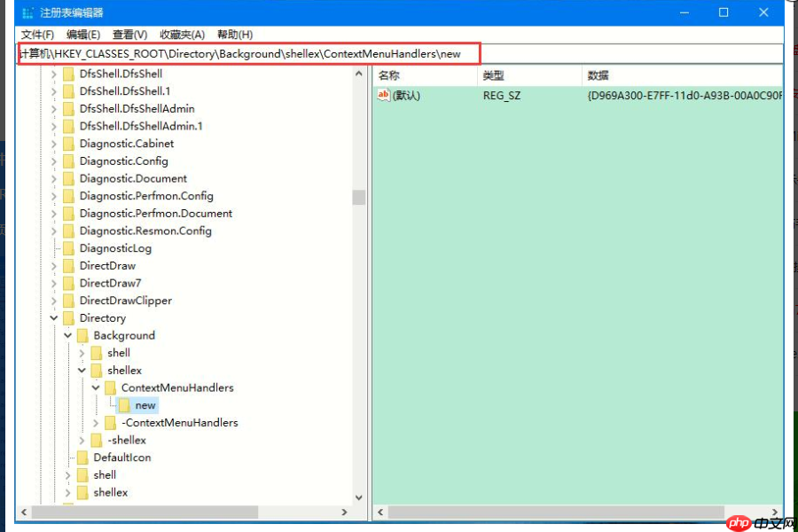The width and height of the screenshot is (798, 532).
Task: Click the {D969A300-E7FF-11d0 data cell
Action: [685, 96]
